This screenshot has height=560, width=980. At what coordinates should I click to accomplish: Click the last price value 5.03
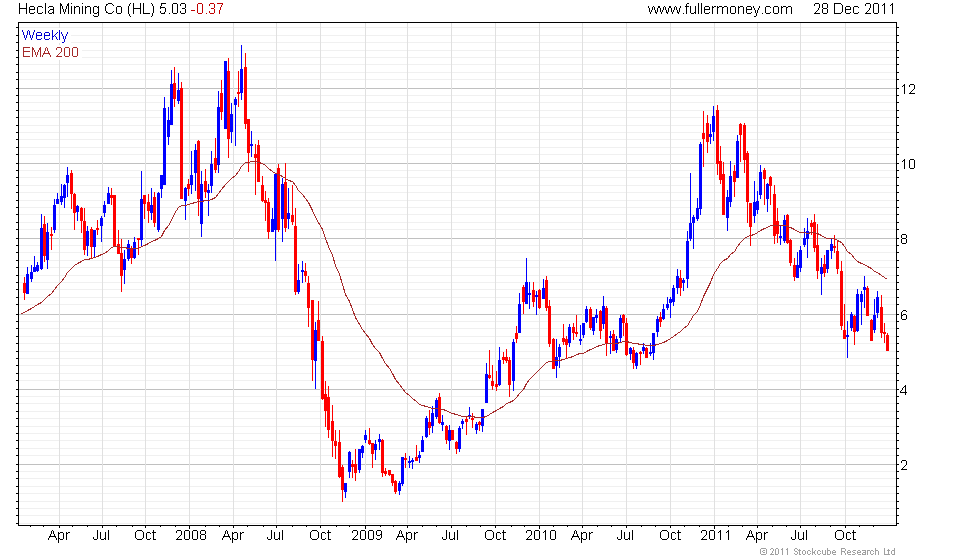172,9
